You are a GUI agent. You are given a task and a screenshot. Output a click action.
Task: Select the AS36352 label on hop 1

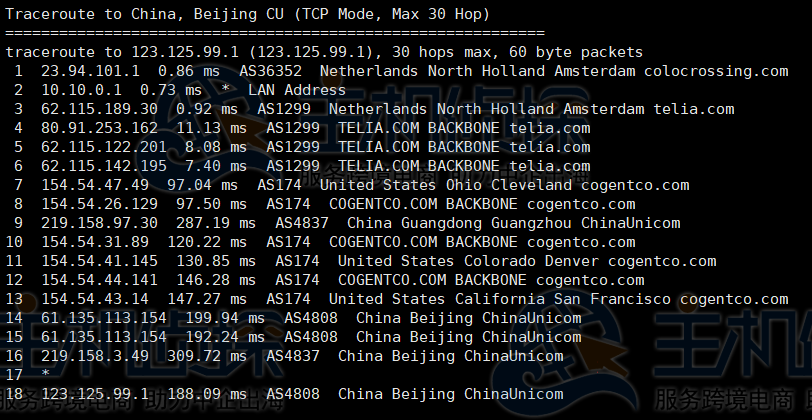click(x=270, y=71)
